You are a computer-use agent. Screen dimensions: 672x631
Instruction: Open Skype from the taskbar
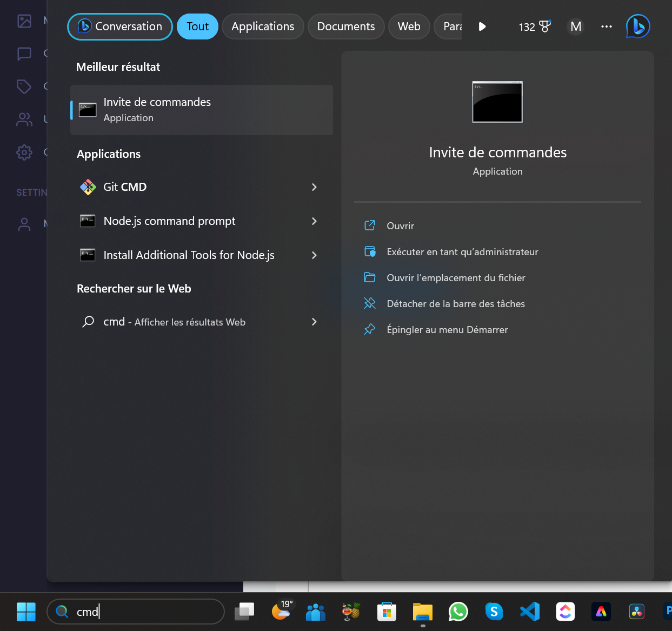click(494, 612)
